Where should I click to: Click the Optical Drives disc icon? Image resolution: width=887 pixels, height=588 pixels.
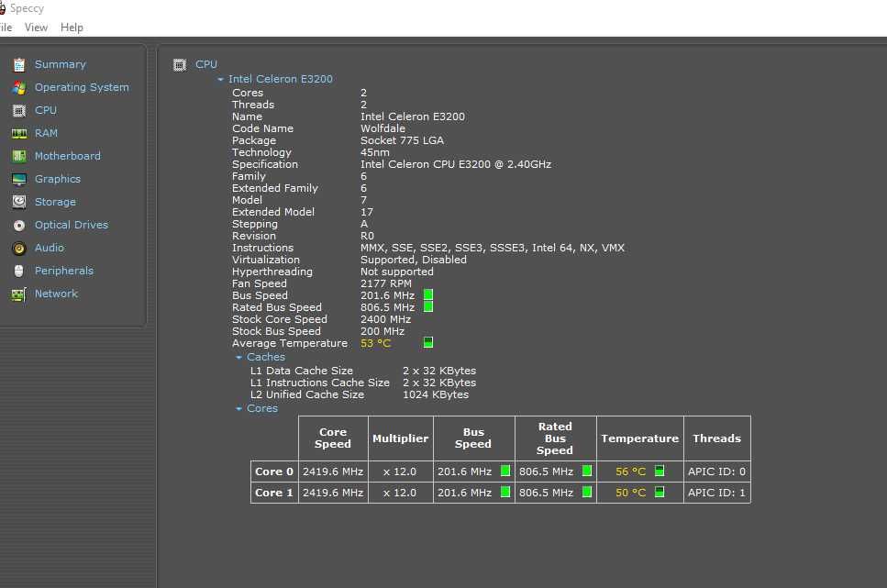(x=19, y=226)
